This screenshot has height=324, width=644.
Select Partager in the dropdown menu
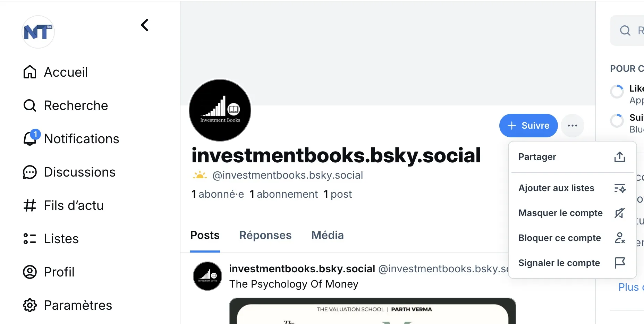tap(572, 157)
